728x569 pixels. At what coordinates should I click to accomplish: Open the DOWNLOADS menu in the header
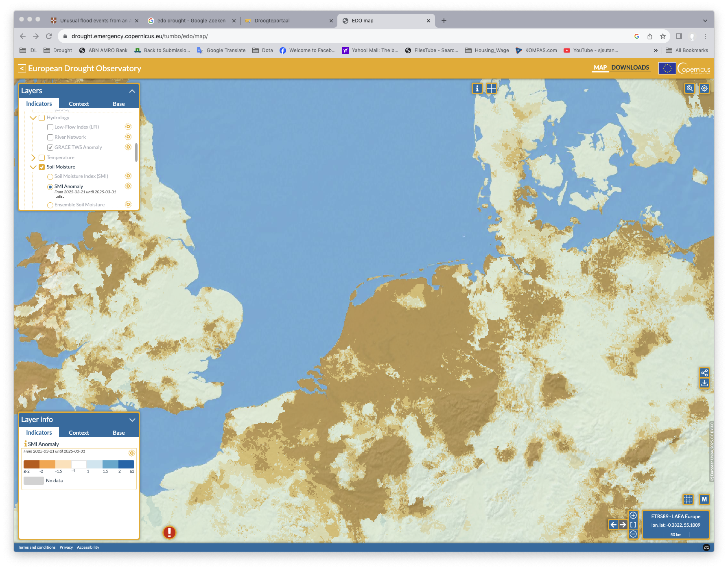[630, 68]
